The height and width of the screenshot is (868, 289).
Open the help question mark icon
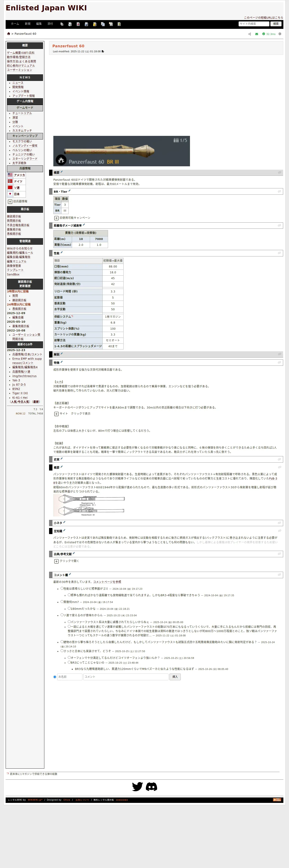point(119,24)
